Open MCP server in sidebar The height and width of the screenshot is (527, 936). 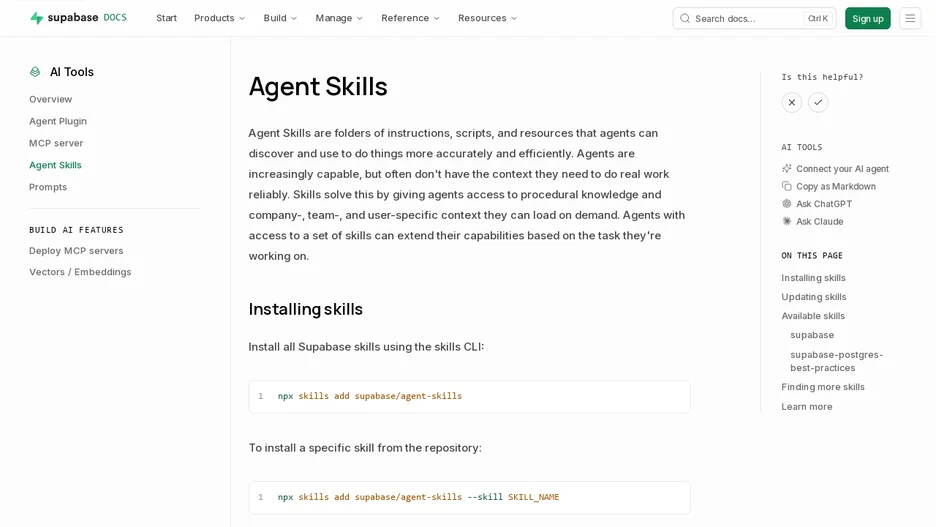pos(56,143)
